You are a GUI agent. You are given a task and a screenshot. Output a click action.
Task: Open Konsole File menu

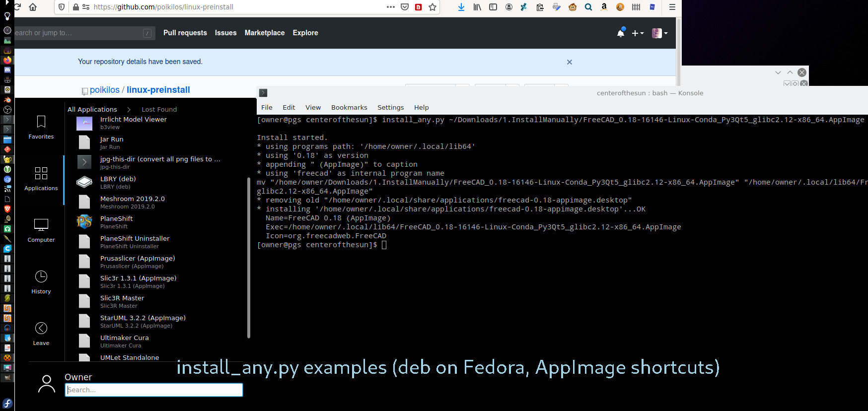267,107
